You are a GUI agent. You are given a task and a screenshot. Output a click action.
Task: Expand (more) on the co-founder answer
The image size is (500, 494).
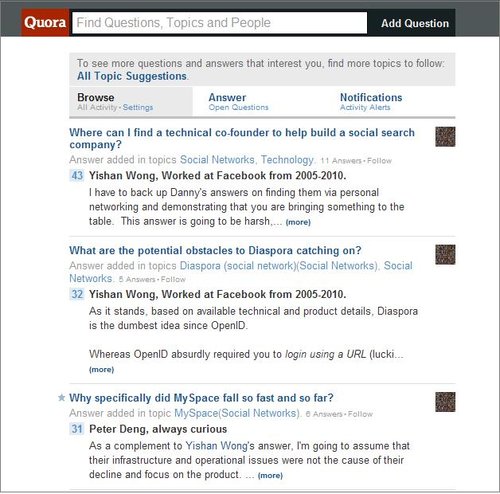pyautogui.click(x=298, y=222)
